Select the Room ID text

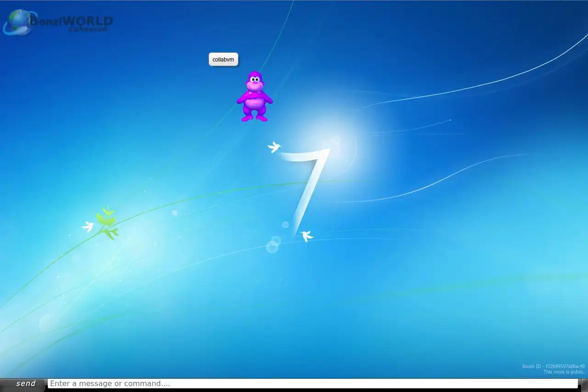[x=553, y=366]
